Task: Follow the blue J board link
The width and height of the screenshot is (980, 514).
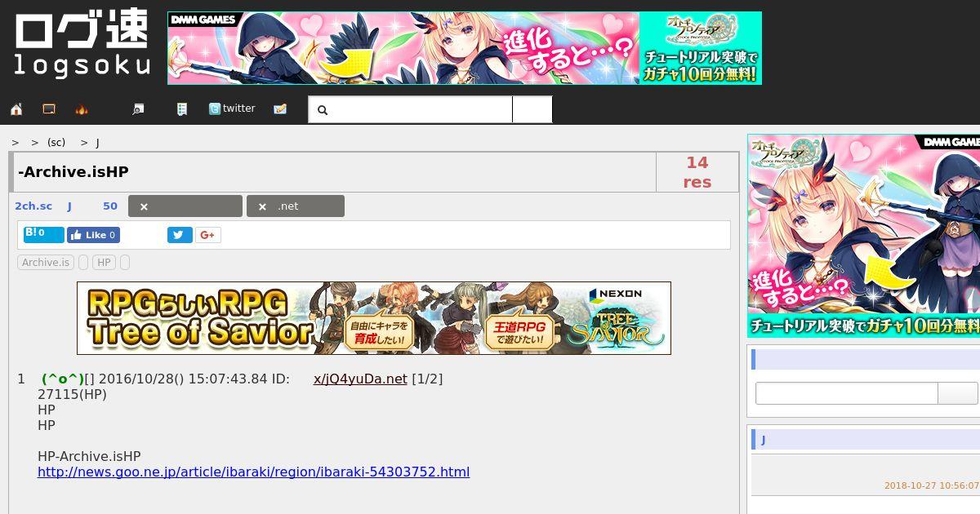Action: (69, 206)
